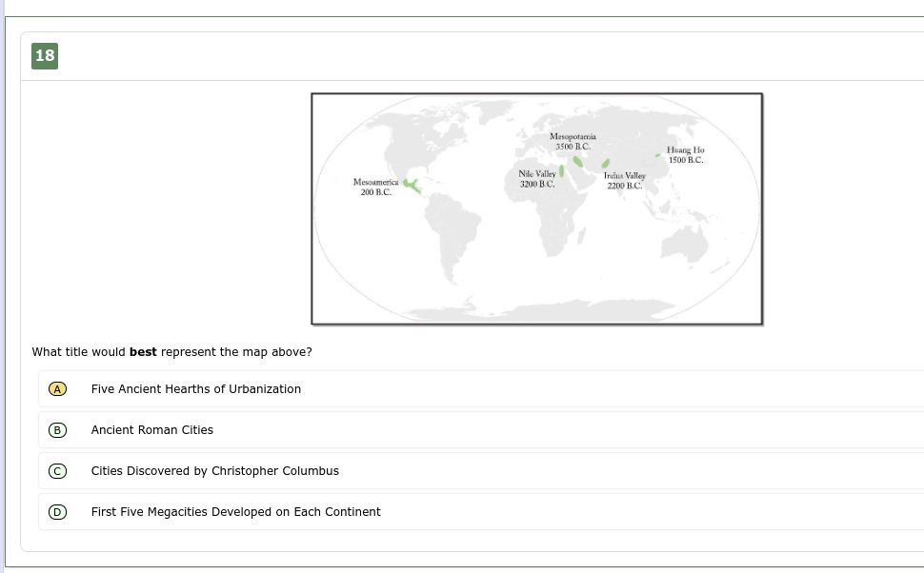Click the green Mesopotamia marker on map
This screenshot has height=573, width=924.
[x=577, y=161]
